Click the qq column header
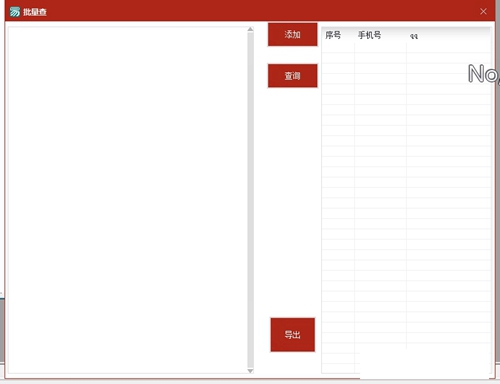Screen dimensions: 500x384 [x=414, y=36]
